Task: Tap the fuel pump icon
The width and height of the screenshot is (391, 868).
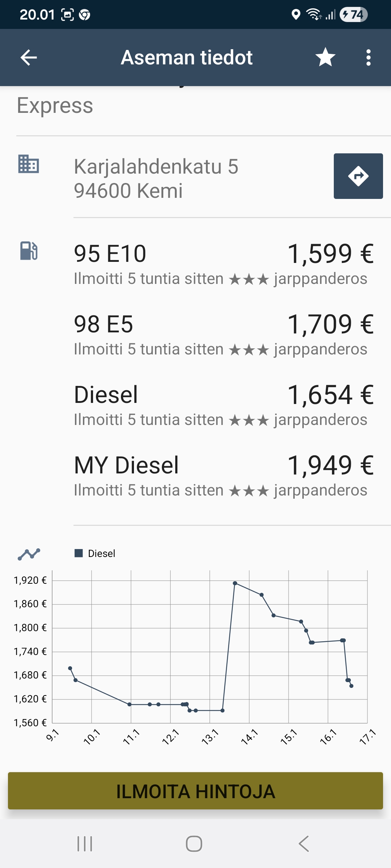Action: (x=29, y=251)
